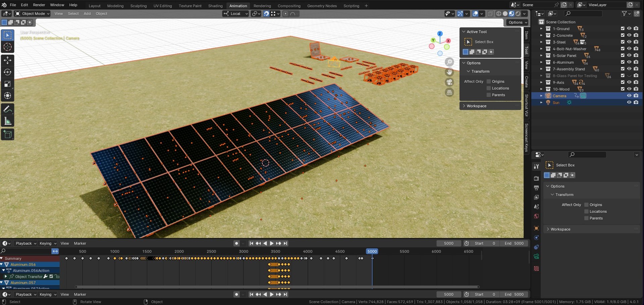The height and width of the screenshot is (305, 644).
Task: Expand the 5-Solar Panel collection
Action: coord(541,55)
